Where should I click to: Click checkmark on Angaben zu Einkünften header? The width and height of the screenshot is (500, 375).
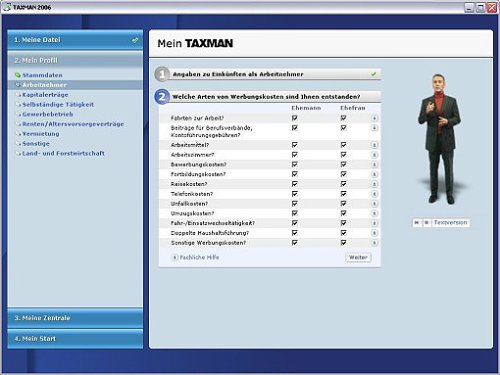pyautogui.click(x=373, y=74)
